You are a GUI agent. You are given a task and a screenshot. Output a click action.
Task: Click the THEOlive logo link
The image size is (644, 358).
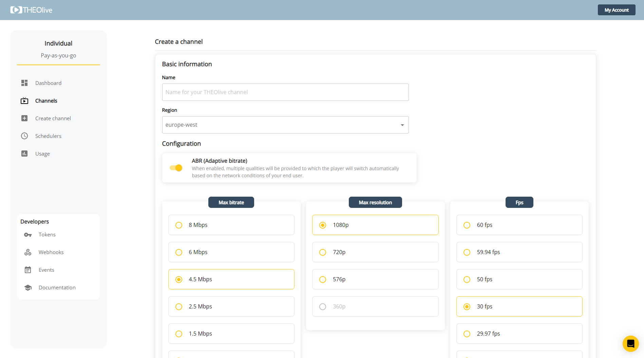pos(31,10)
